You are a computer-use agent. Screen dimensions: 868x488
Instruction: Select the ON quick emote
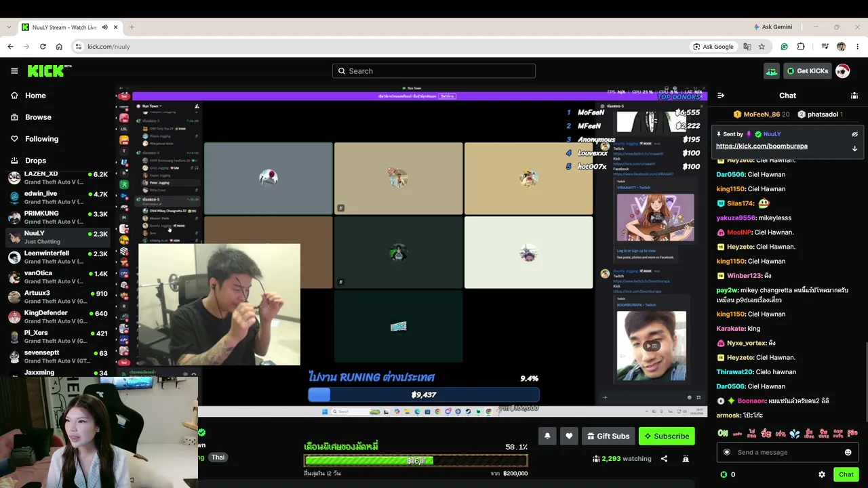[x=723, y=433]
